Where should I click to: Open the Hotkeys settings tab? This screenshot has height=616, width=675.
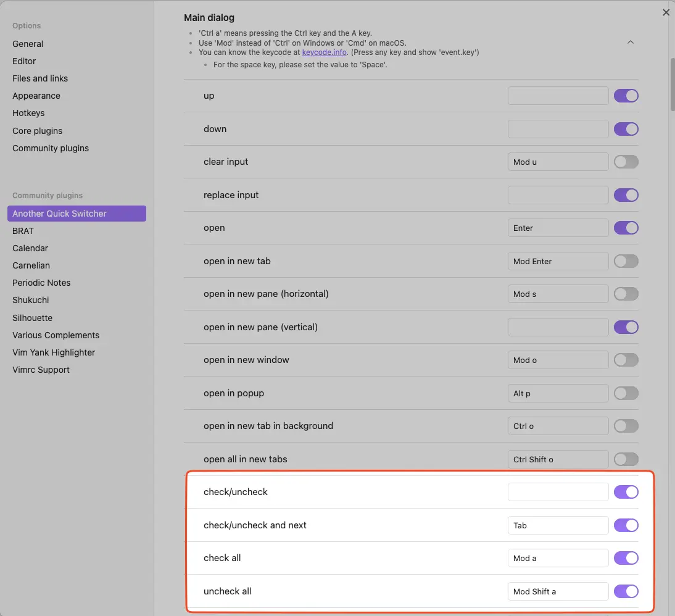(x=28, y=113)
